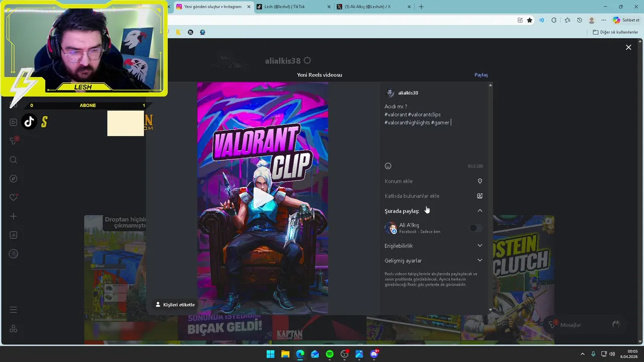This screenshot has height=362, width=644.
Task: Click Kişileri etiketle button
Action: [175, 305]
